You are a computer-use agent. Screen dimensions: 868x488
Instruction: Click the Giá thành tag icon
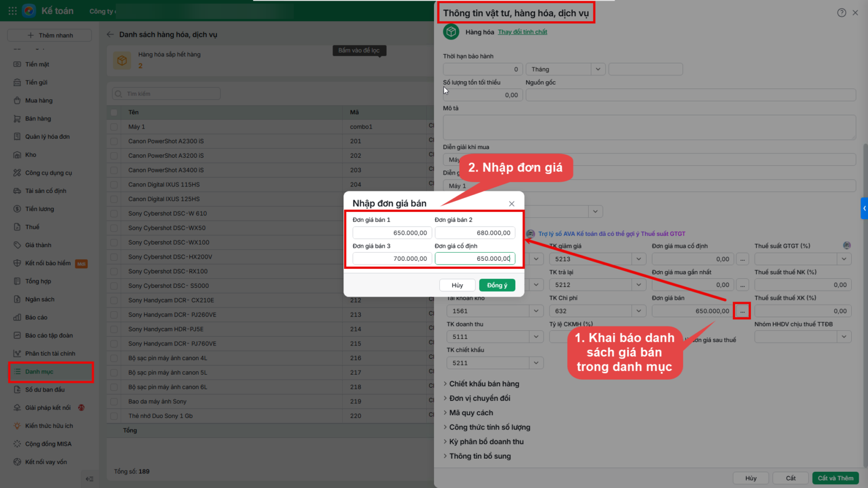17,245
